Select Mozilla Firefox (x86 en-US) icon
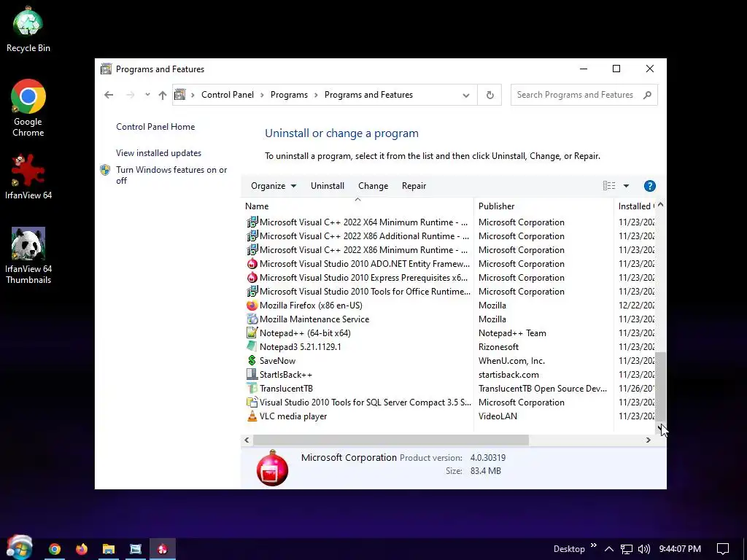747x560 pixels. pos(252,306)
